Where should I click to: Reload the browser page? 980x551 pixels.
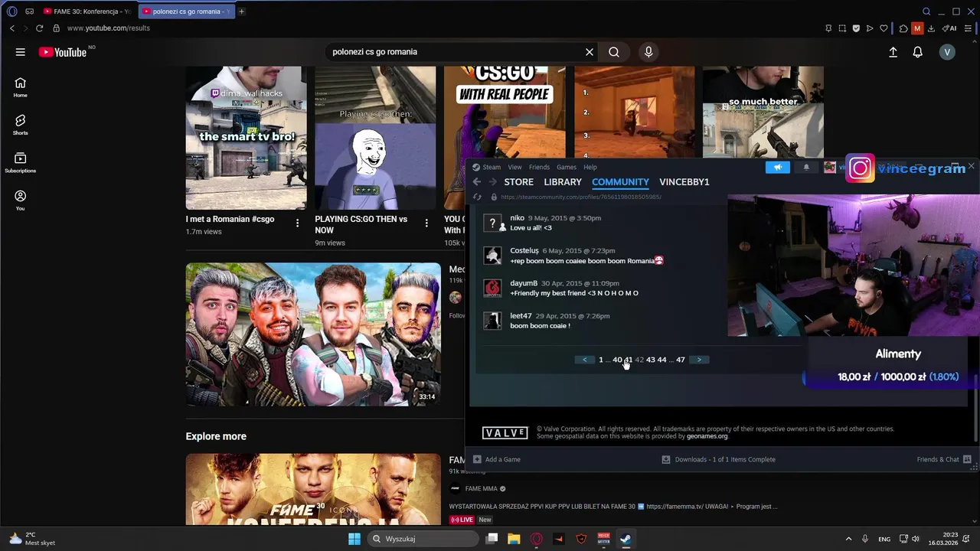[39, 28]
